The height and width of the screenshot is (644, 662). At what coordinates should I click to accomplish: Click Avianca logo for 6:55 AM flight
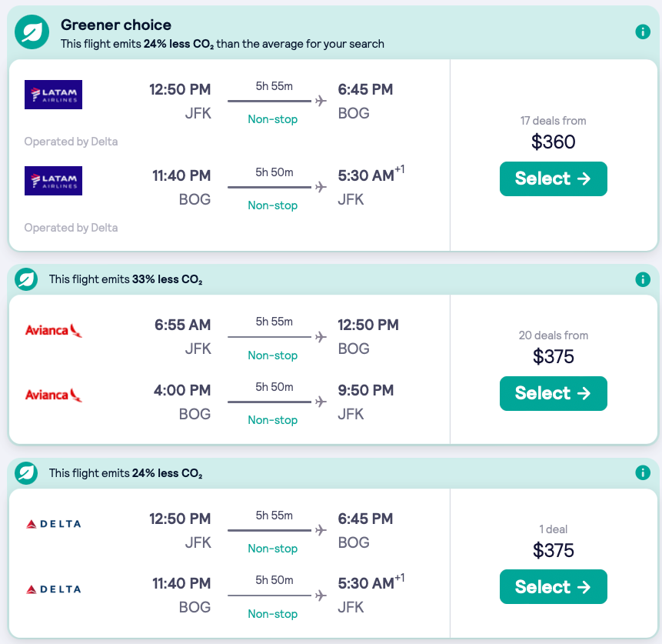pyautogui.click(x=53, y=331)
